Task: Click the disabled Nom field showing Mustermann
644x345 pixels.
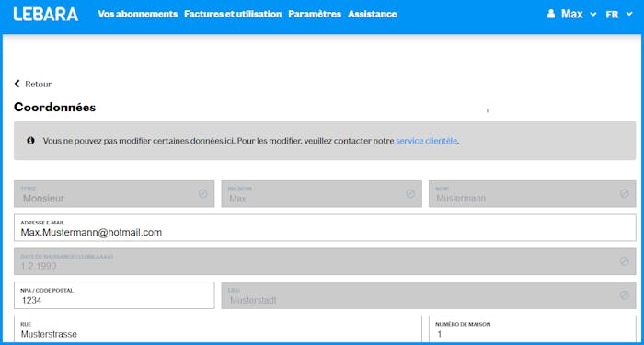Action: point(533,194)
